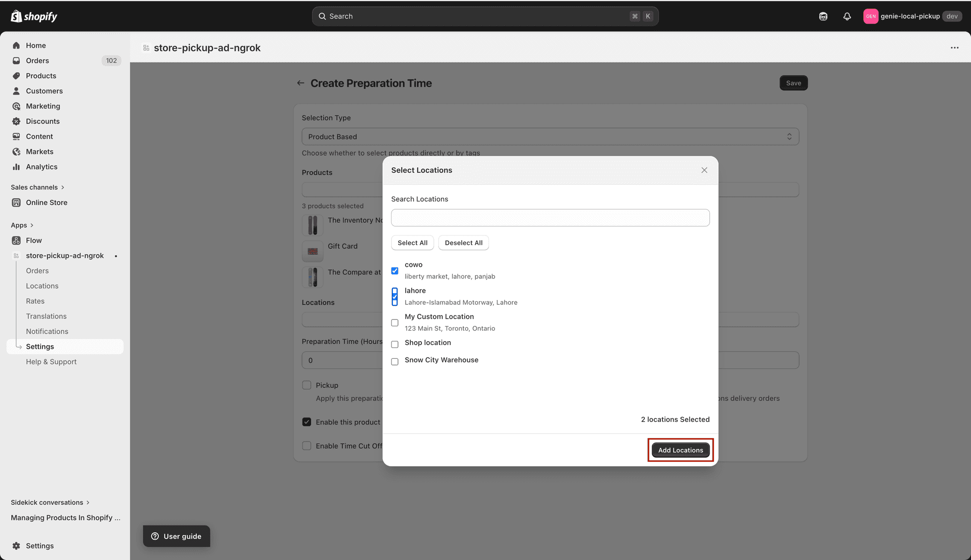Open Customers via its sidebar icon
The image size is (971, 560).
pos(16,90)
